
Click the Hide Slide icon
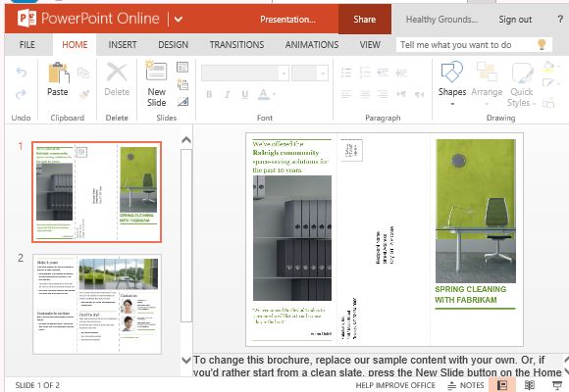[x=182, y=102]
